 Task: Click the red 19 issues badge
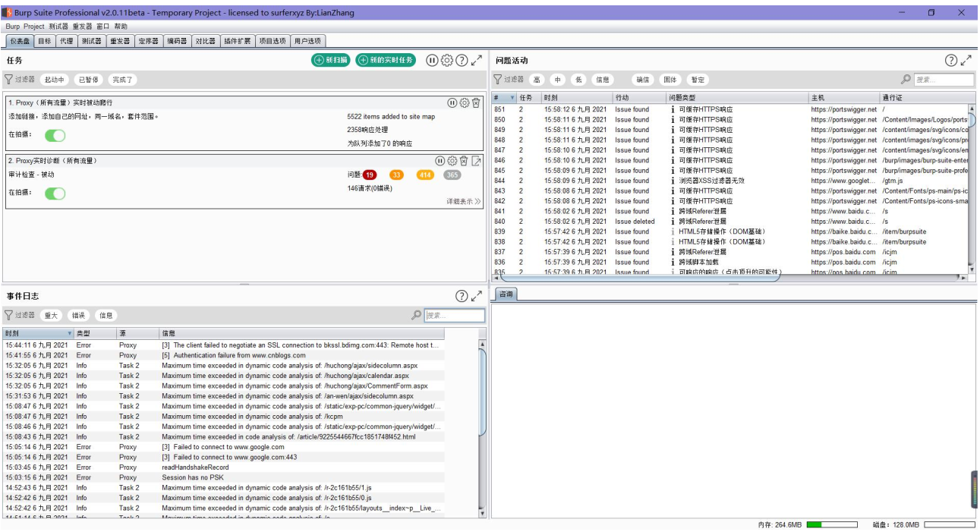(370, 175)
